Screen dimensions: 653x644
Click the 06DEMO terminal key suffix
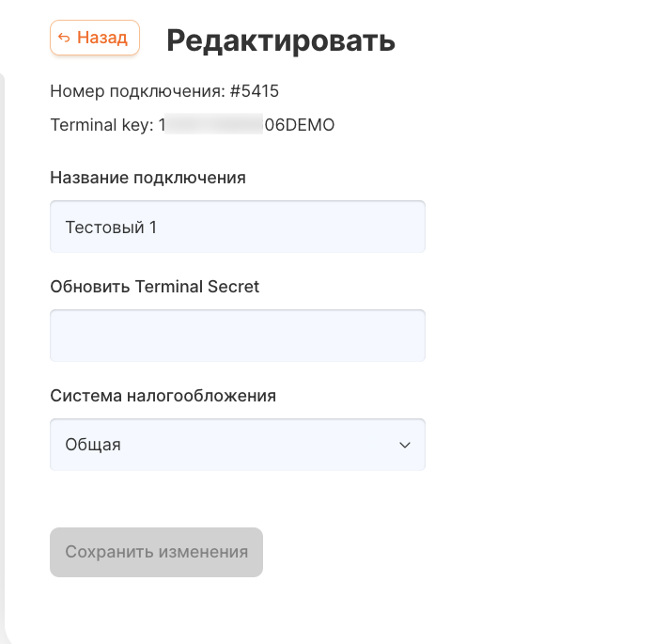click(x=300, y=125)
